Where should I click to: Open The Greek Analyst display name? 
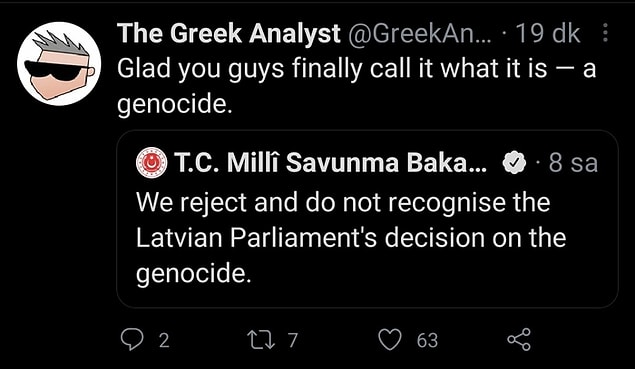[229, 33]
